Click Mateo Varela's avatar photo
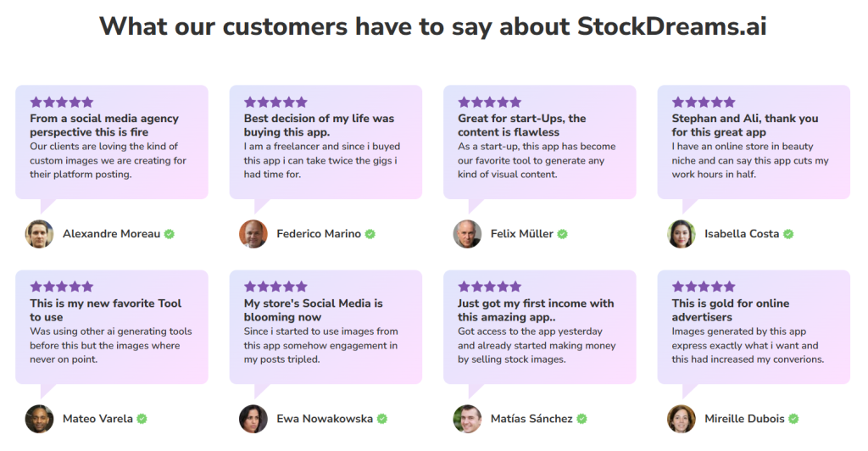 pyautogui.click(x=39, y=419)
